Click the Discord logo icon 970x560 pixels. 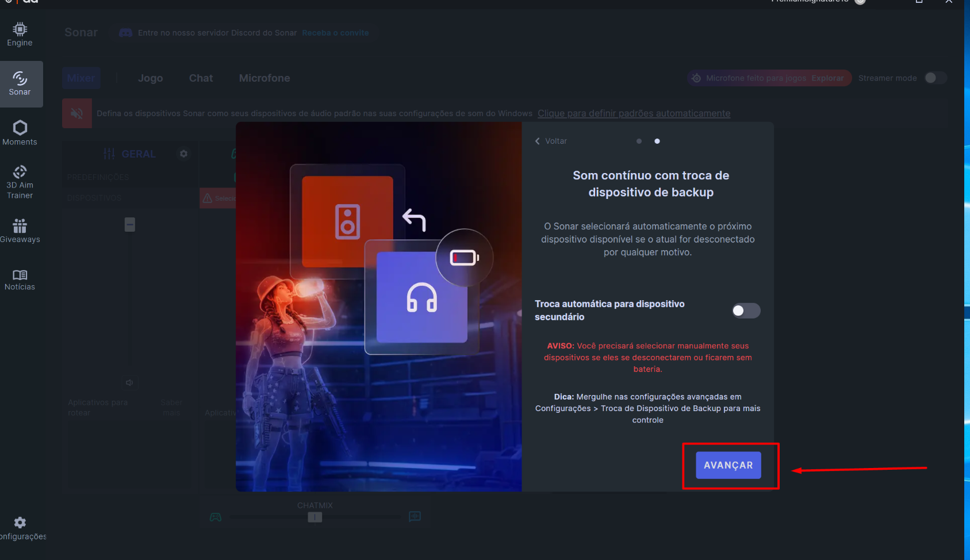125,33
